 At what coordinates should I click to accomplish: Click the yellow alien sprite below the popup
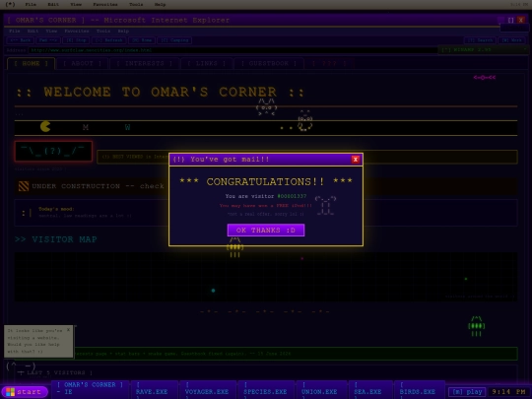coord(234,247)
